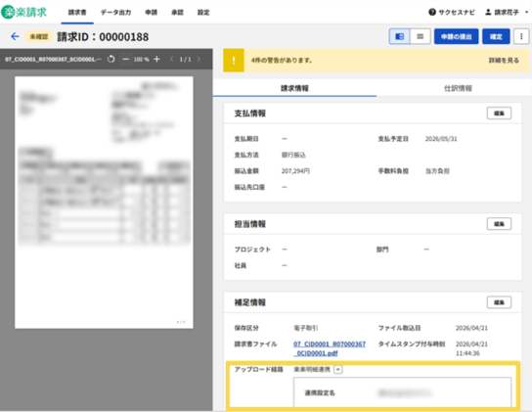Zoom out the PDF preview
Image resolution: width=532 pixels, height=412 pixels.
click(125, 59)
